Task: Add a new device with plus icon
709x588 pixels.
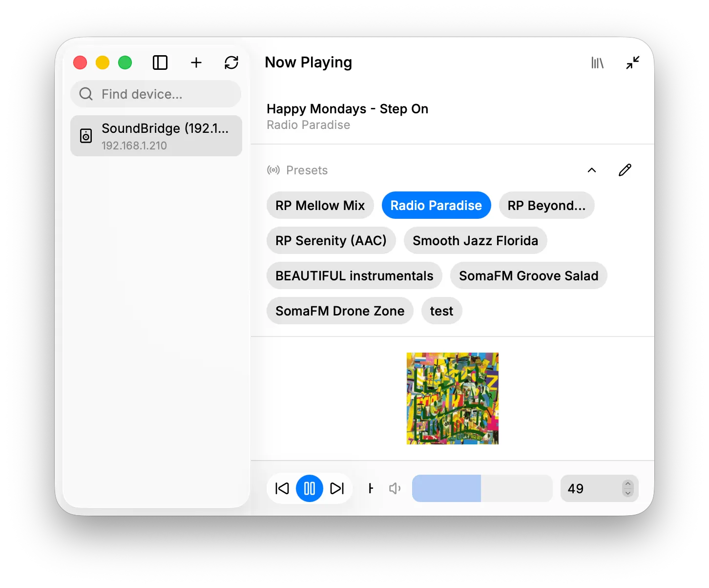Action: coord(196,63)
